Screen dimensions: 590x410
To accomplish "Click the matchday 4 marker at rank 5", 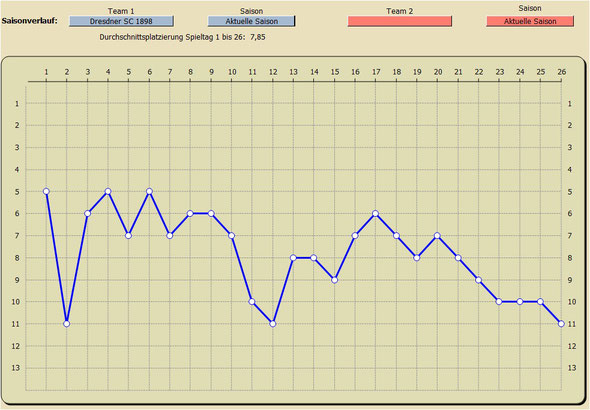I will pos(108,191).
